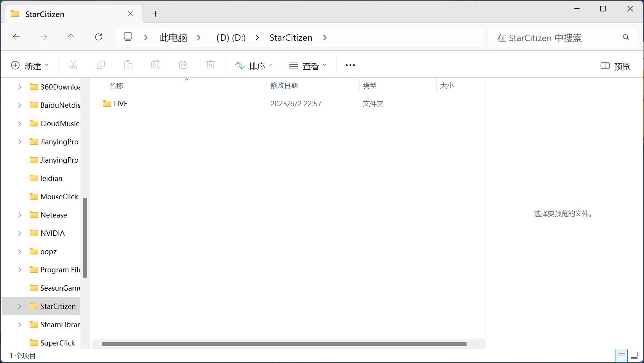644x363 pixels.
Task: Click the 2025/6/2 22:57 date cell
Action: tap(296, 104)
